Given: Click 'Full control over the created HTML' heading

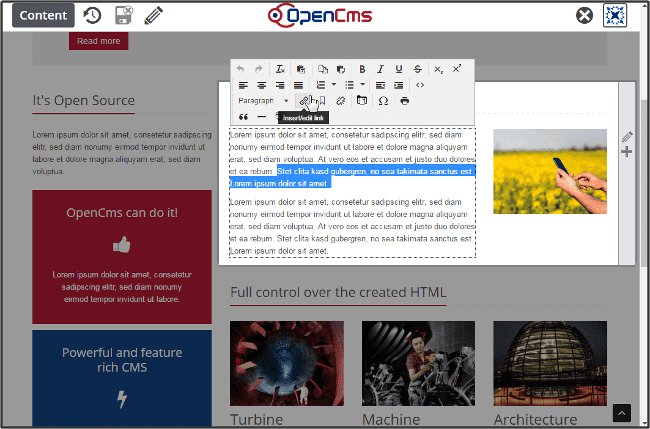Looking at the screenshot, I should click(x=338, y=292).
